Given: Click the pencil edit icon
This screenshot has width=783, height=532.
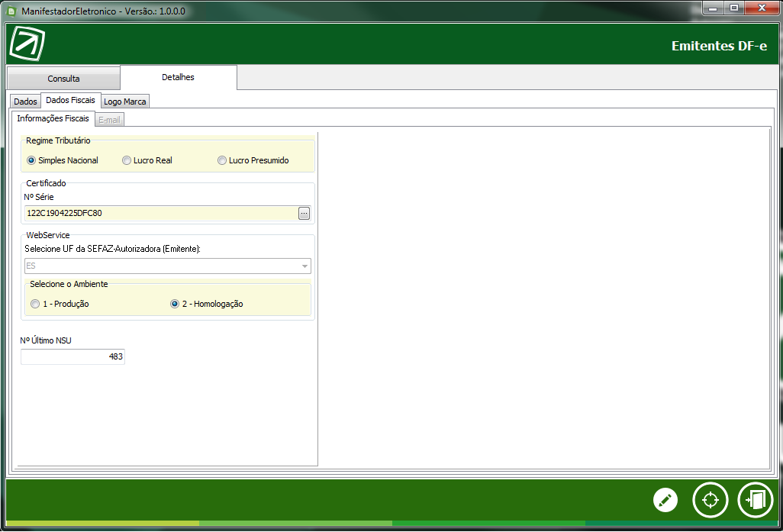Looking at the screenshot, I should 665,499.
